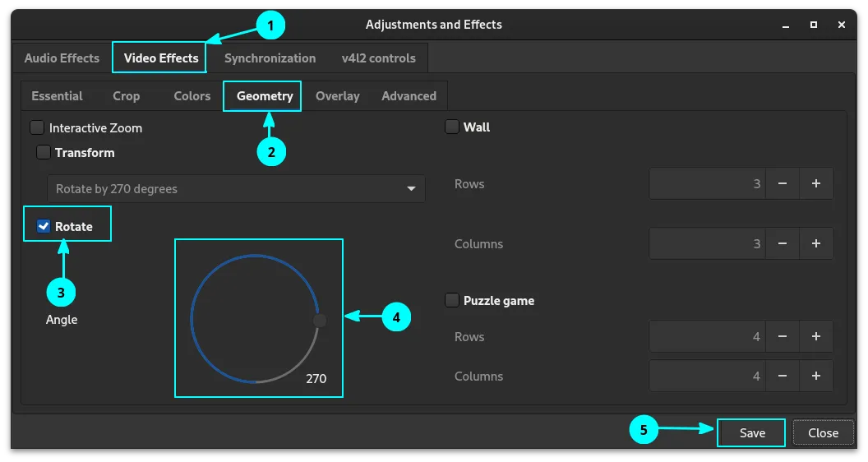The height and width of the screenshot is (462, 868).
Task: Increase Puzzle game Rows with plus
Action: tap(815, 337)
